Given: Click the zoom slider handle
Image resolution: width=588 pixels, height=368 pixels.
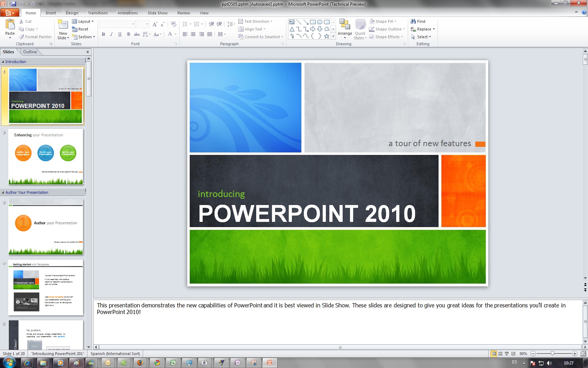Looking at the screenshot, I should pos(552,354).
